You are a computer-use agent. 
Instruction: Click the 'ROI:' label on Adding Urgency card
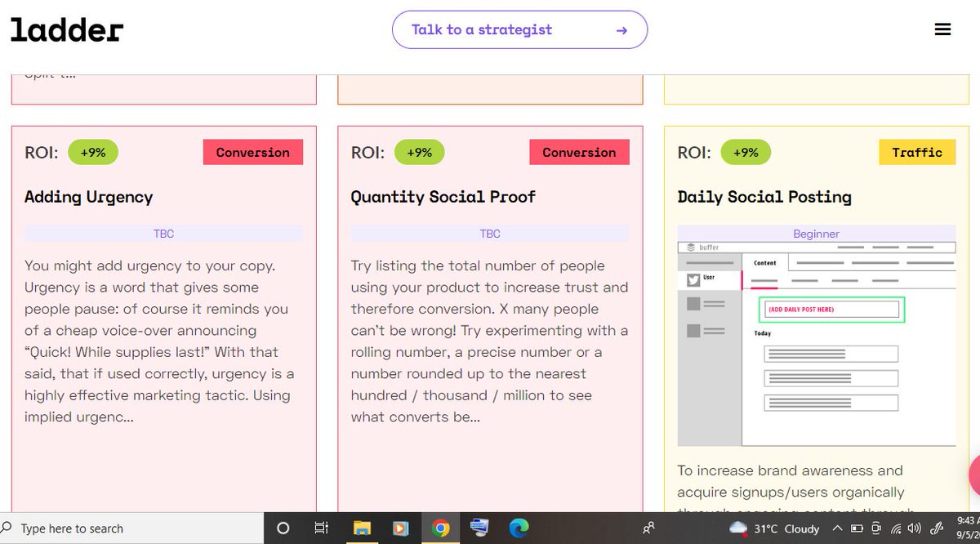coord(42,153)
